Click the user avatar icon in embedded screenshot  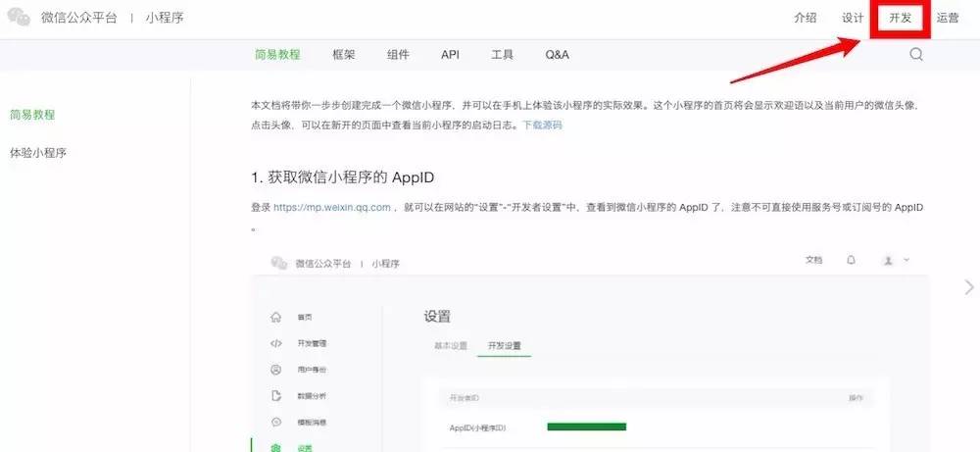coord(888,260)
